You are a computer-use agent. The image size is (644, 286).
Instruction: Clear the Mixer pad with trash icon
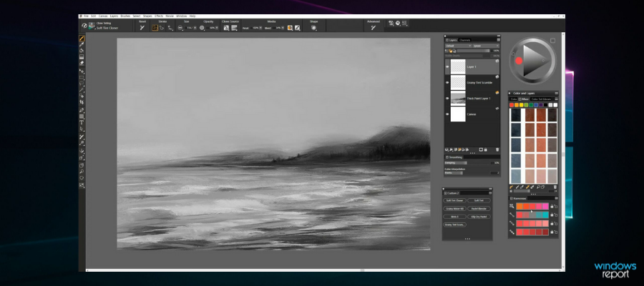[x=555, y=187]
